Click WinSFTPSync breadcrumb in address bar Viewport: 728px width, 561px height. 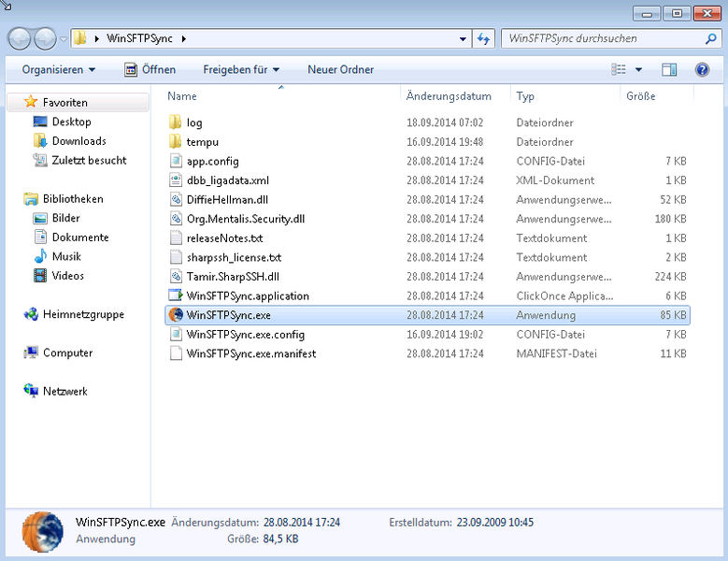click(139, 38)
